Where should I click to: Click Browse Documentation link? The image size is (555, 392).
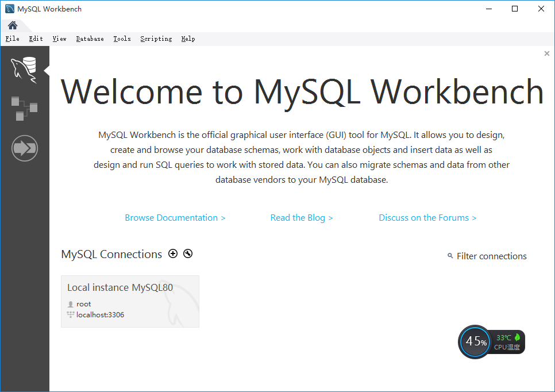[x=175, y=217]
